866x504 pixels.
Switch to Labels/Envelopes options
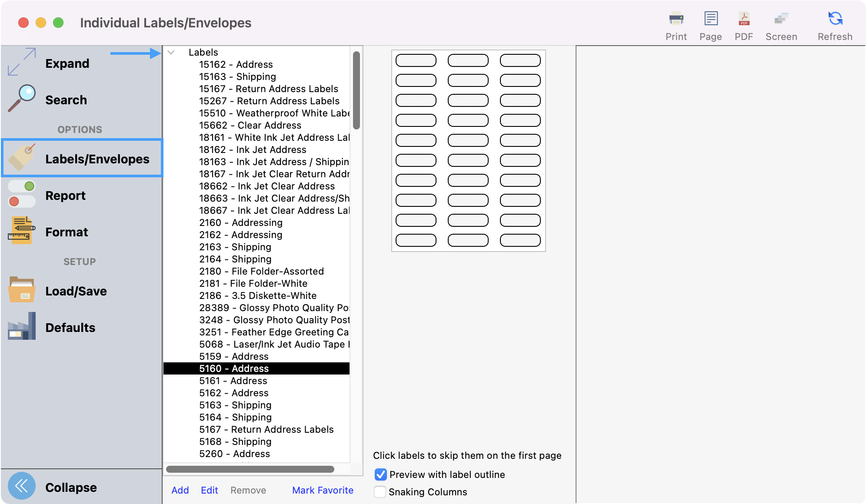tap(96, 158)
